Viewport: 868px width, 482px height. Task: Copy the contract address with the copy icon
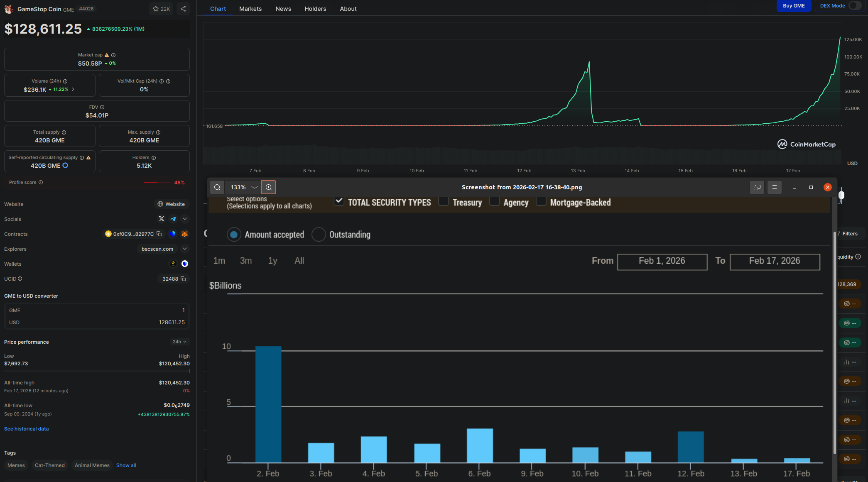coord(159,234)
